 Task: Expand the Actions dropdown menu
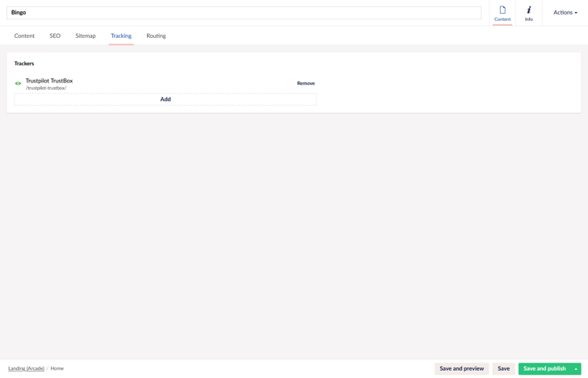[x=565, y=12]
